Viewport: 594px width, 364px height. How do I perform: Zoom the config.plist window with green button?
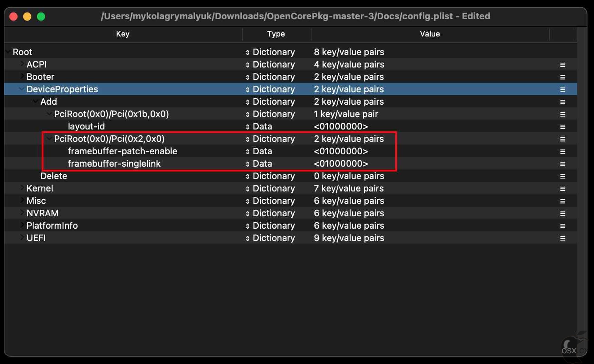41,17
